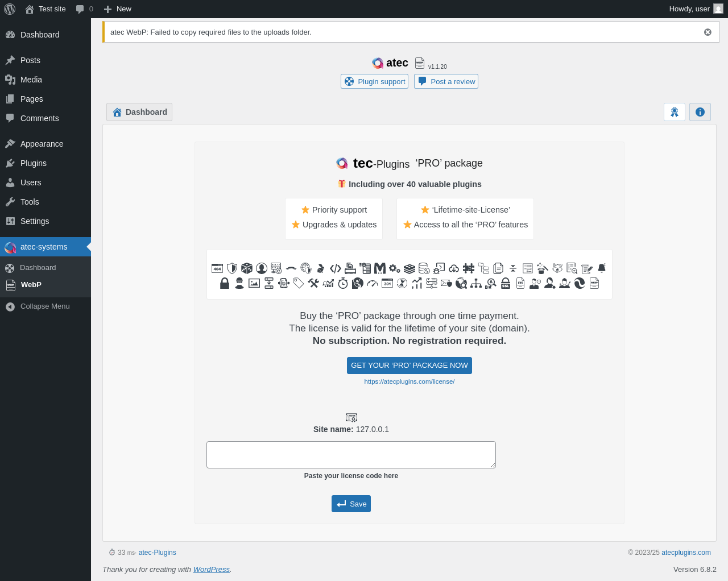
Task: Click GET YOUR 'PRO' PACKAGE NOW button
Action: coord(409,366)
